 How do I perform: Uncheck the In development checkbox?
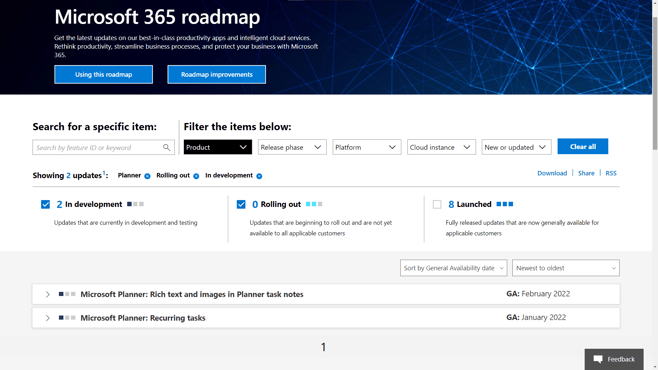pos(45,204)
